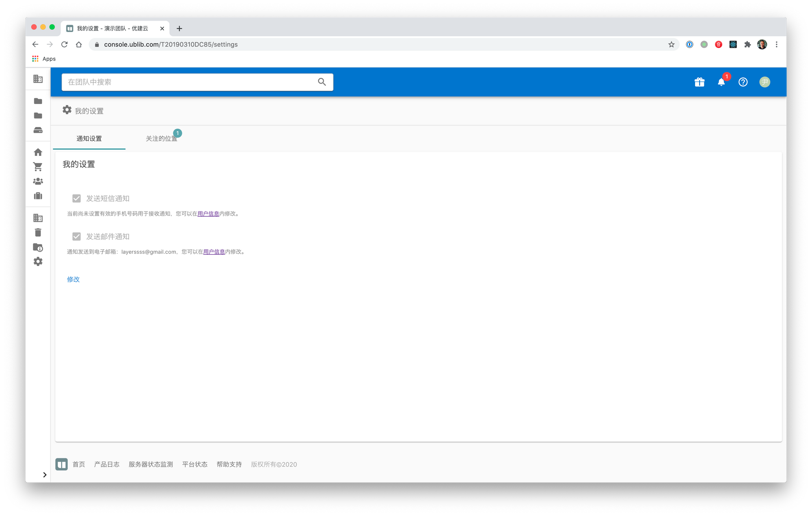Open notifications bell with badge
This screenshot has width=812, height=516.
pyautogui.click(x=721, y=82)
